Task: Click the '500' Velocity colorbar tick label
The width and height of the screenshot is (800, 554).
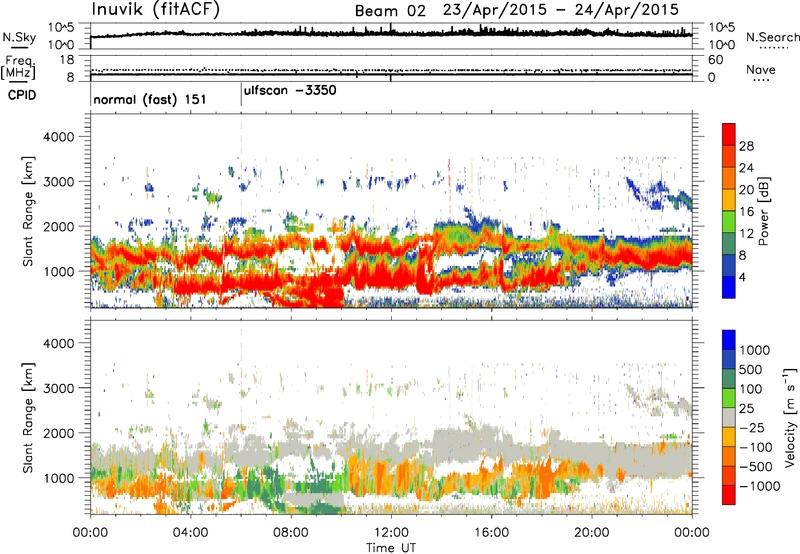Action: coord(751,369)
